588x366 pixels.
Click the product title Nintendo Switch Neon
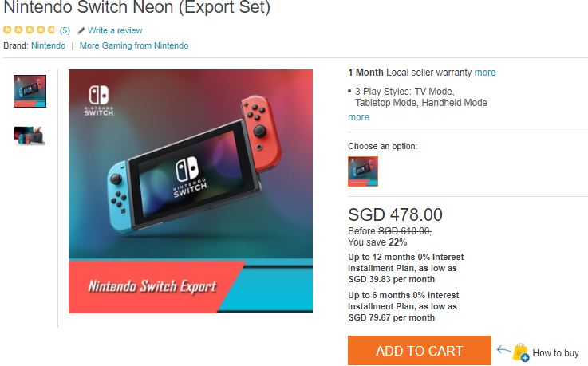[x=137, y=8]
